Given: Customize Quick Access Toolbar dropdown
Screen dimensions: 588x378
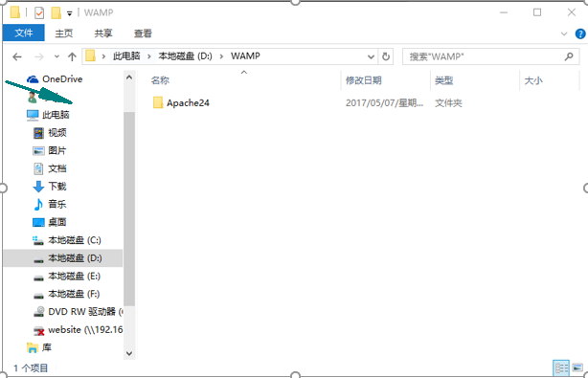Looking at the screenshot, I should tap(69, 13).
